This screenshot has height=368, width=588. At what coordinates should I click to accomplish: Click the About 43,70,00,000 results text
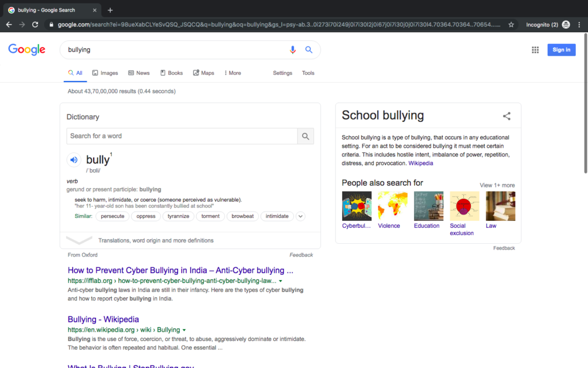click(x=122, y=91)
